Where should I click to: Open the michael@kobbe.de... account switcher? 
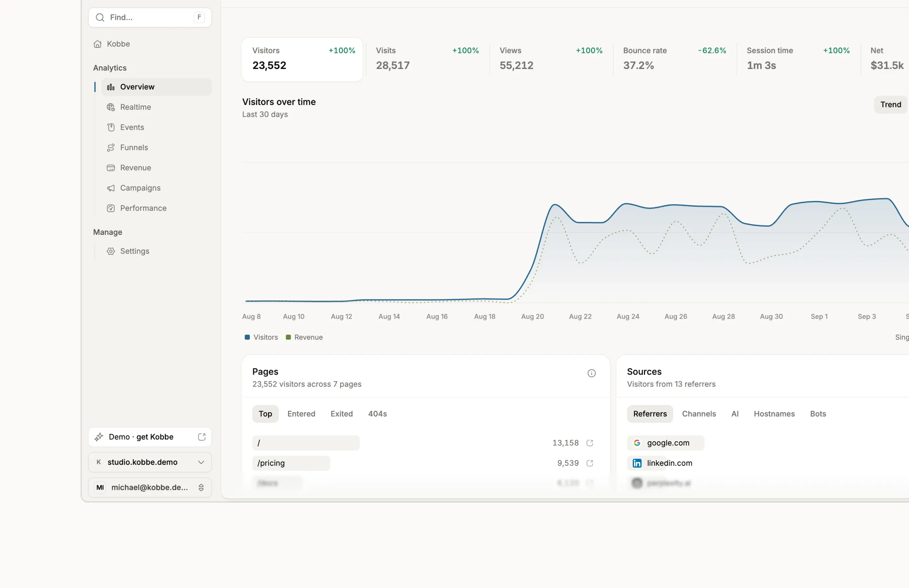[x=150, y=488]
